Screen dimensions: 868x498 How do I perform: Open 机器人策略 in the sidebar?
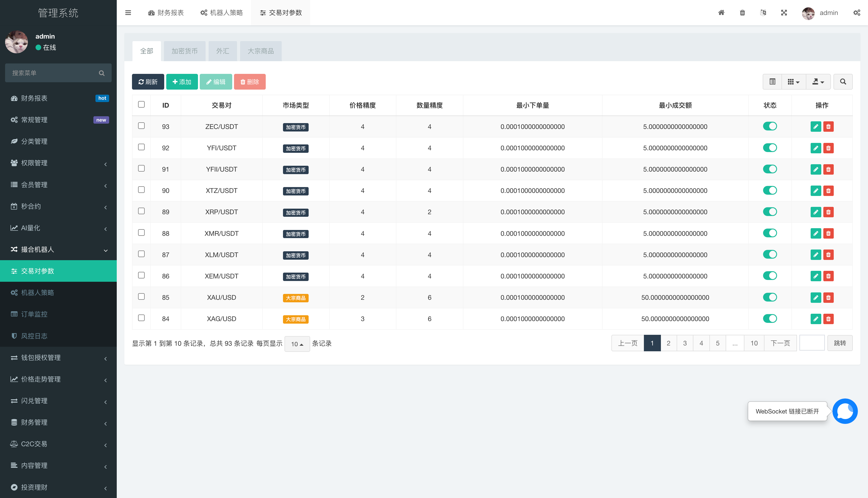(x=38, y=292)
